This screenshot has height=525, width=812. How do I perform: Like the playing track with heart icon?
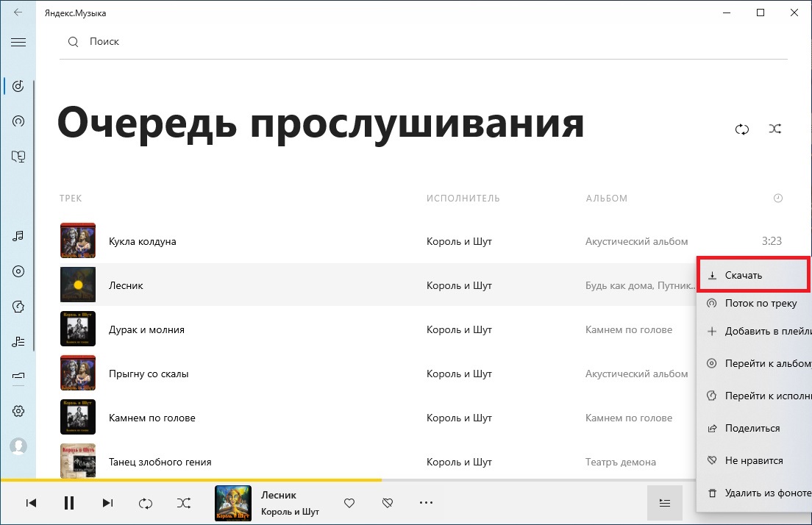tap(349, 503)
